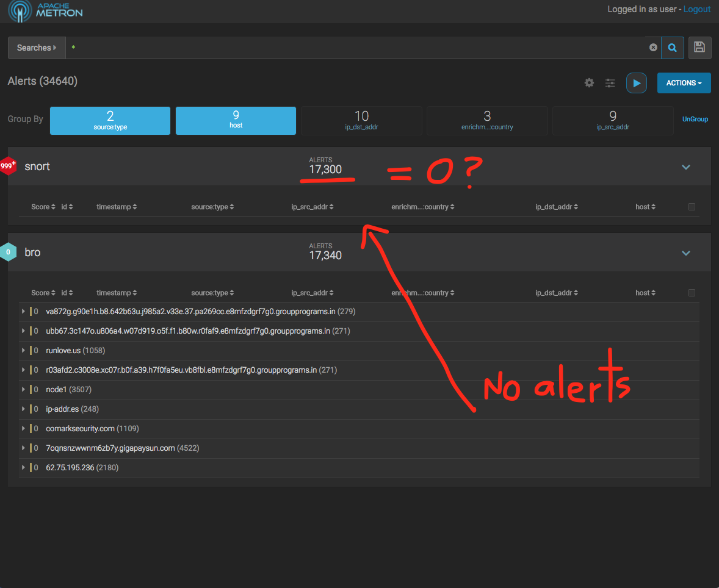Click the Apache Metron logo
Screen dimensions: 719x588
45,10
